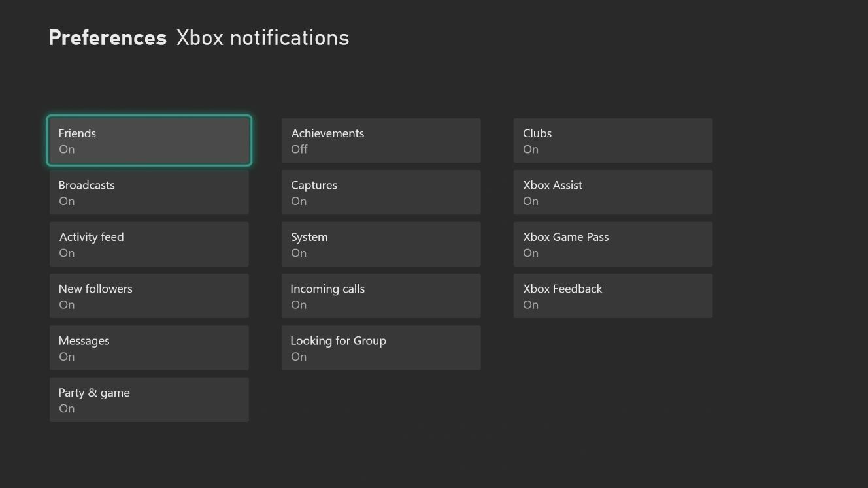Open the Clubs notification setting
This screenshot has height=488, width=868.
coord(613,140)
